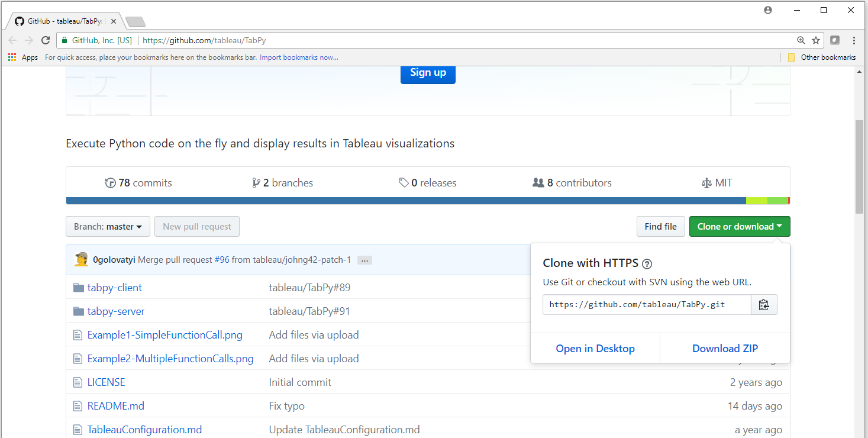Open the TableauConfiguration.md file link
The height and width of the screenshot is (438, 868).
tap(145, 430)
